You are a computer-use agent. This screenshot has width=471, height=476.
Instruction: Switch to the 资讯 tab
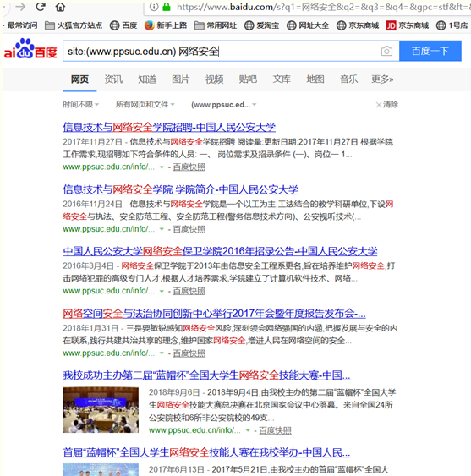pos(113,79)
